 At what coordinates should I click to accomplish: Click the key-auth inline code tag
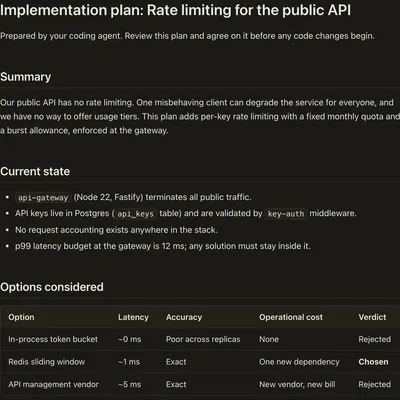click(286, 214)
